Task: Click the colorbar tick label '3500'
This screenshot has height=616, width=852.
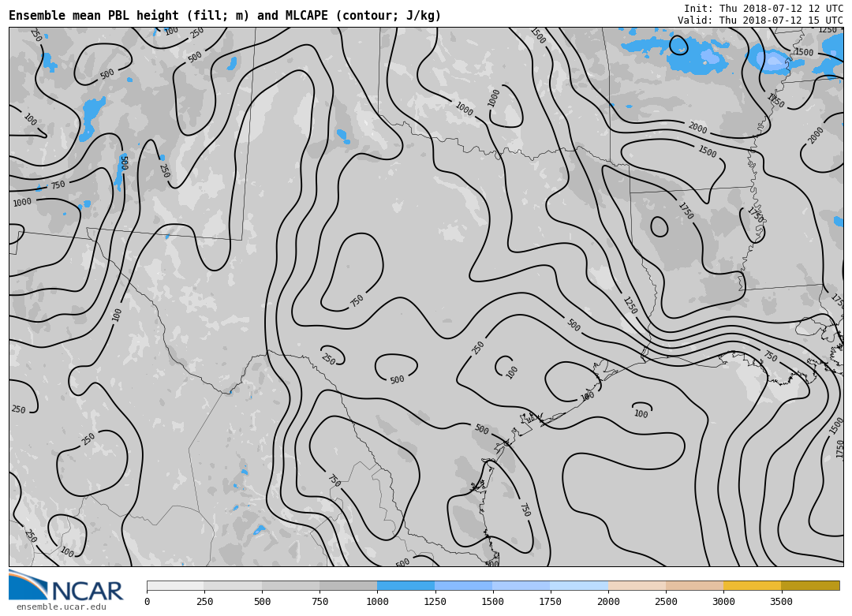Action: click(781, 601)
